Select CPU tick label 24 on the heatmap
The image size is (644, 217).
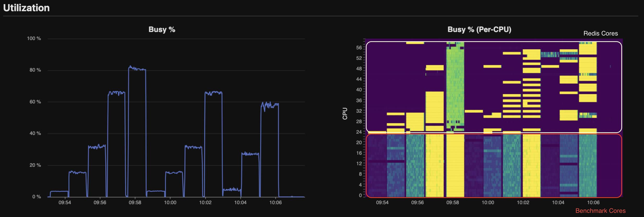pyautogui.click(x=359, y=132)
